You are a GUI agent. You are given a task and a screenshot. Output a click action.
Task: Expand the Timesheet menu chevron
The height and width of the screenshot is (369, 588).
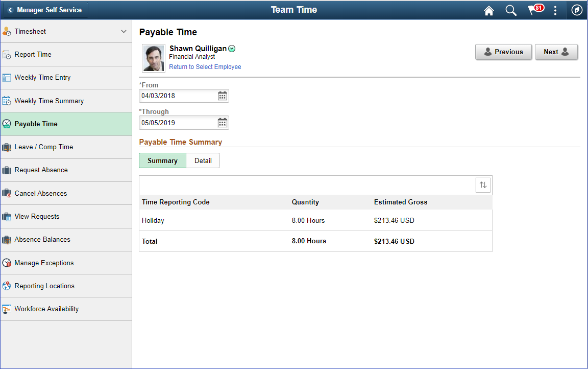click(x=124, y=32)
